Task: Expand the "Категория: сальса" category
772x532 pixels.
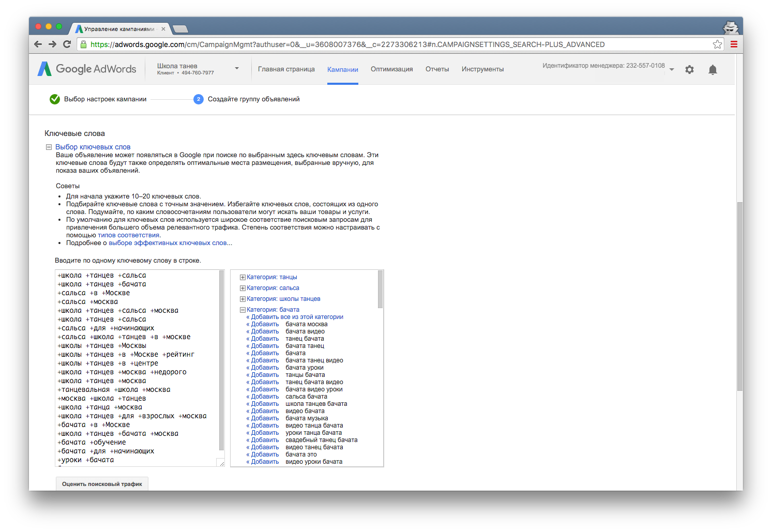Action: point(243,288)
